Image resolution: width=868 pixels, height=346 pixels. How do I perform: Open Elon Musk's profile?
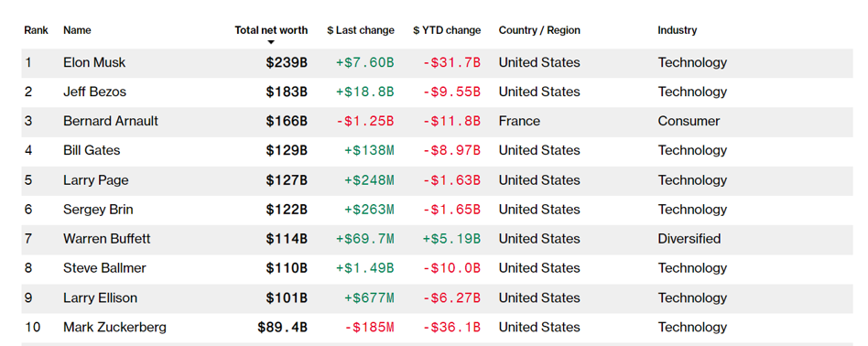pyautogui.click(x=94, y=62)
